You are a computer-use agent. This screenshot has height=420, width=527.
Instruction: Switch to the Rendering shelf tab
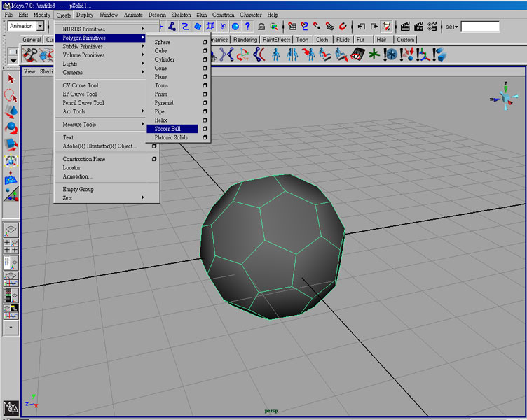245,40
